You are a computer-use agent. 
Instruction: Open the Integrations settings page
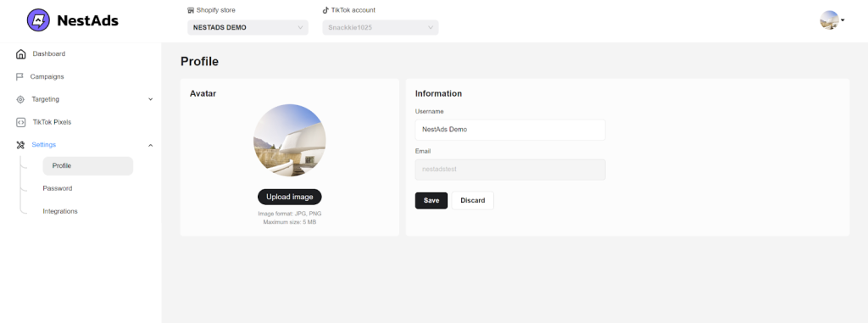tap(60, 211)
